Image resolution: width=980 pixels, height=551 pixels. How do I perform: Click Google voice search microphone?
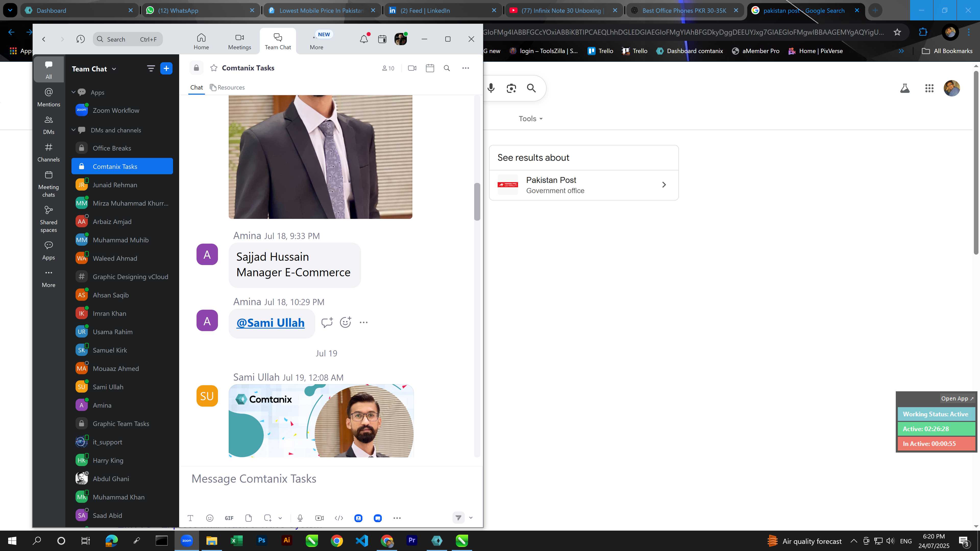tap(491, 88)
